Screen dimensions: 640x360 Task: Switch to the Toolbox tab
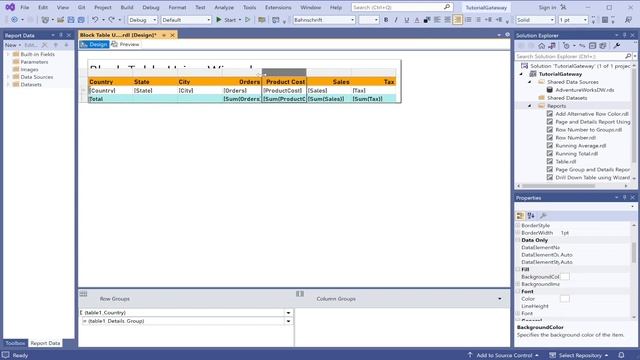point(15,343)
